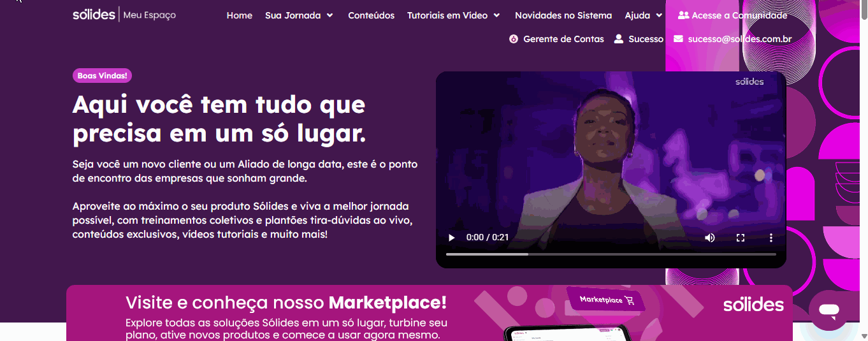This screenshot has width=868, height=341.
Task: Go to Home menu item
Action: pyautogui.click(x=240, y=15)
